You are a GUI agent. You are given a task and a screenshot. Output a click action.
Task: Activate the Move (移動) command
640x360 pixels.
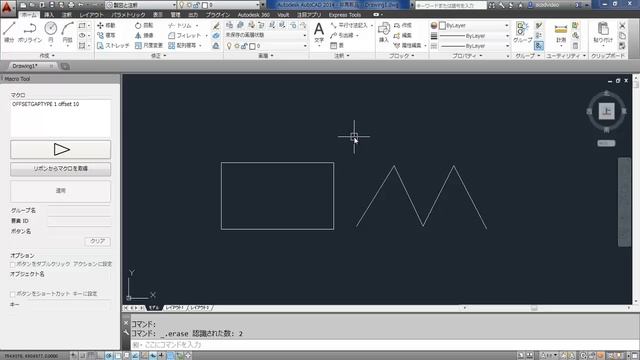click(x=107, y=25)
